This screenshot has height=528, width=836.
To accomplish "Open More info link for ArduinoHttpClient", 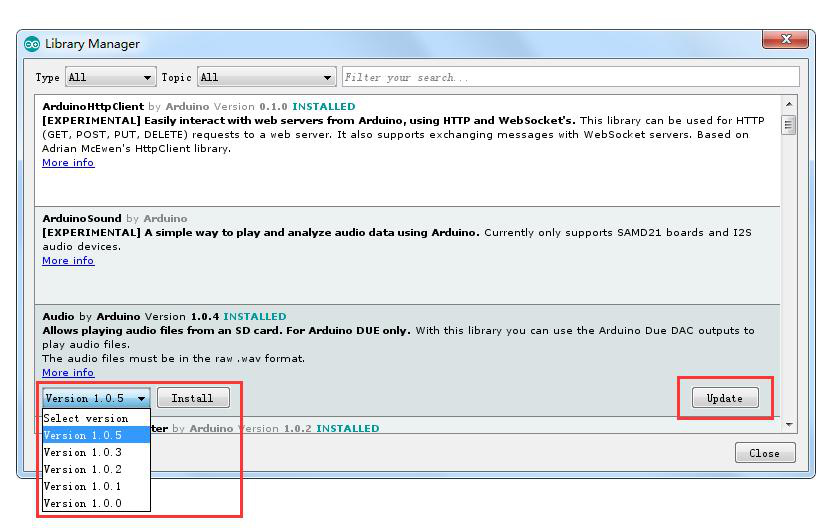I will (68, 163).
